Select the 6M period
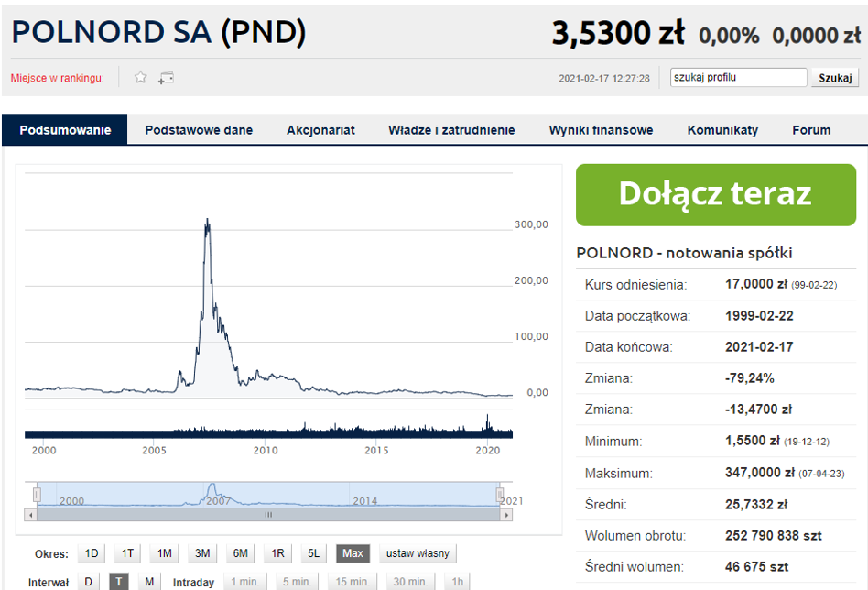 (x=240, y=552)
